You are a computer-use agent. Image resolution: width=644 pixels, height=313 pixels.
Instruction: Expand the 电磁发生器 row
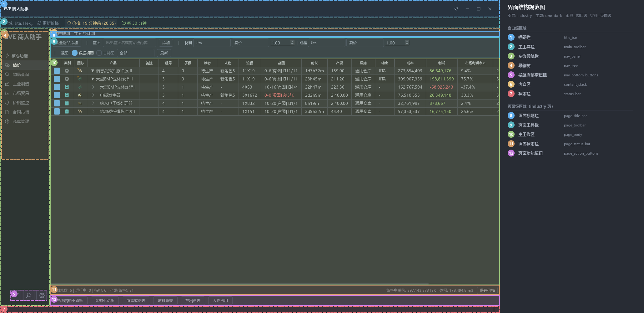tap(93, 95)
